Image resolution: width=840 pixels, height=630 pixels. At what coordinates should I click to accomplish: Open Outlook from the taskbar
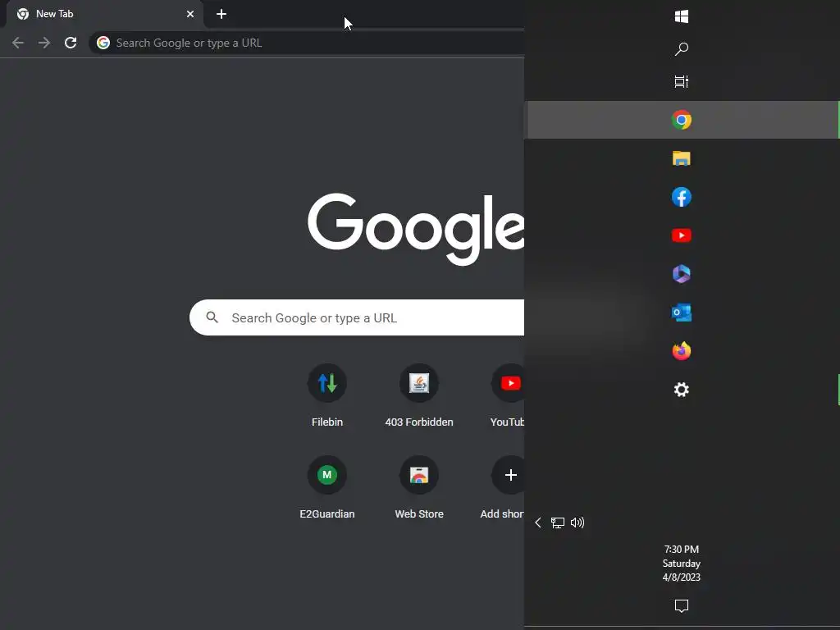pos(682,313)
